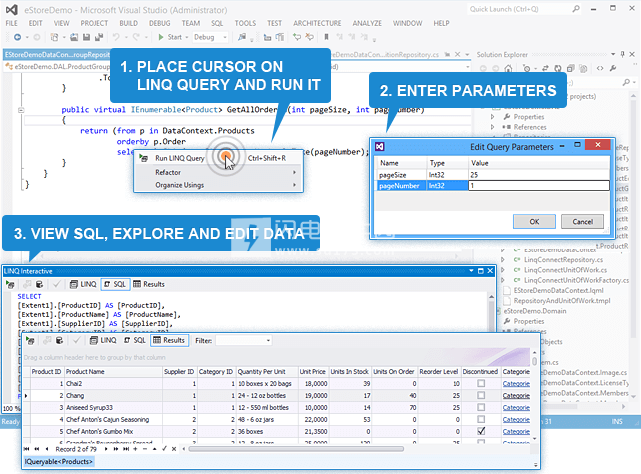Click the single-disk Save toolbar icon

coord(86,37)
